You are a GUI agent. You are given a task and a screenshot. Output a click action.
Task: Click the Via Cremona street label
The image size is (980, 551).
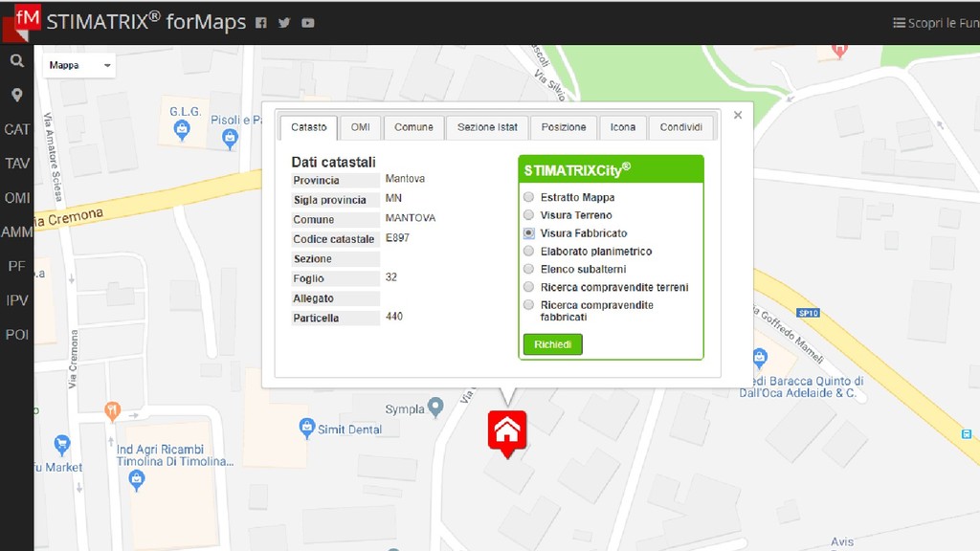[x=73, y=360]
